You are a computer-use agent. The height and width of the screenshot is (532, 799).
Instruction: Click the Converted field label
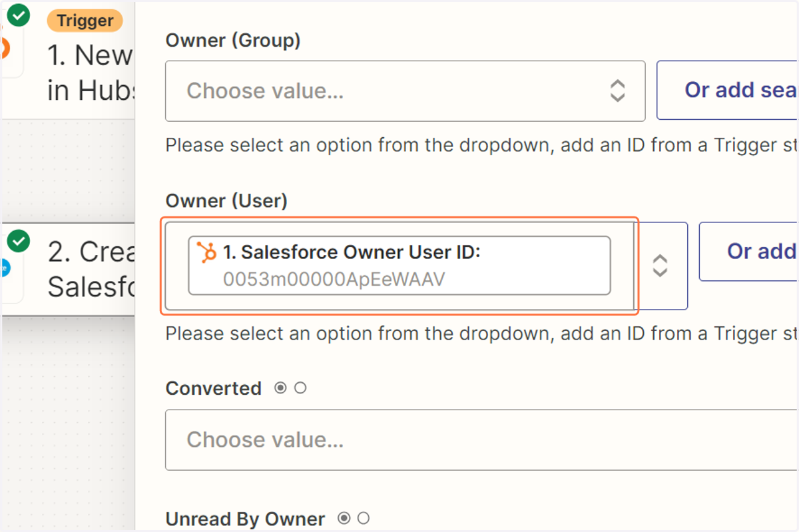213,388
